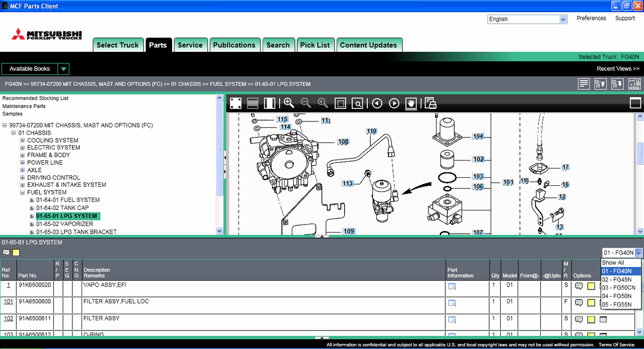Click yellow note square in row 101
The width and height of the screenshot is (644, 349).
coord(591,303)
